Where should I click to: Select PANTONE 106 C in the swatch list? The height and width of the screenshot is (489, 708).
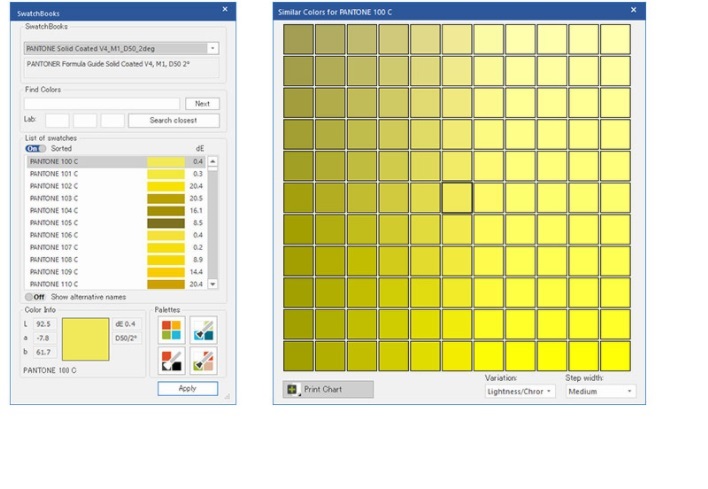[x=116, y=235]
